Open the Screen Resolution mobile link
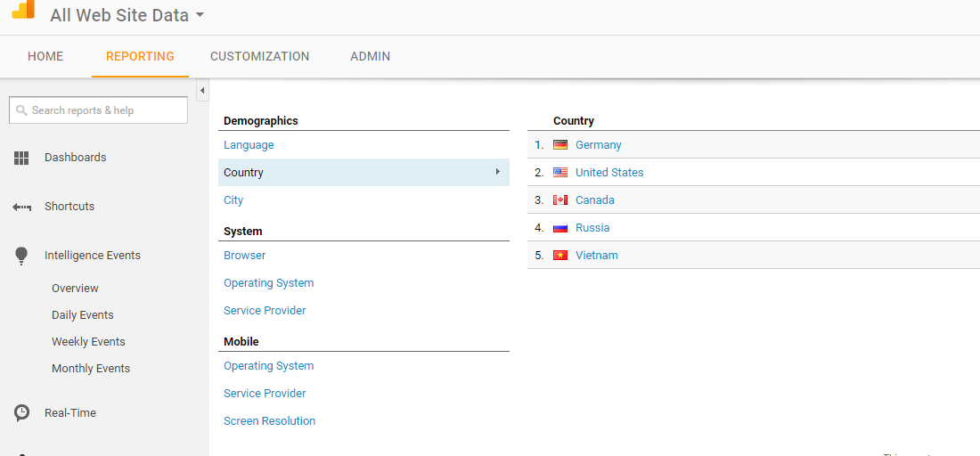 coord(269,421)
